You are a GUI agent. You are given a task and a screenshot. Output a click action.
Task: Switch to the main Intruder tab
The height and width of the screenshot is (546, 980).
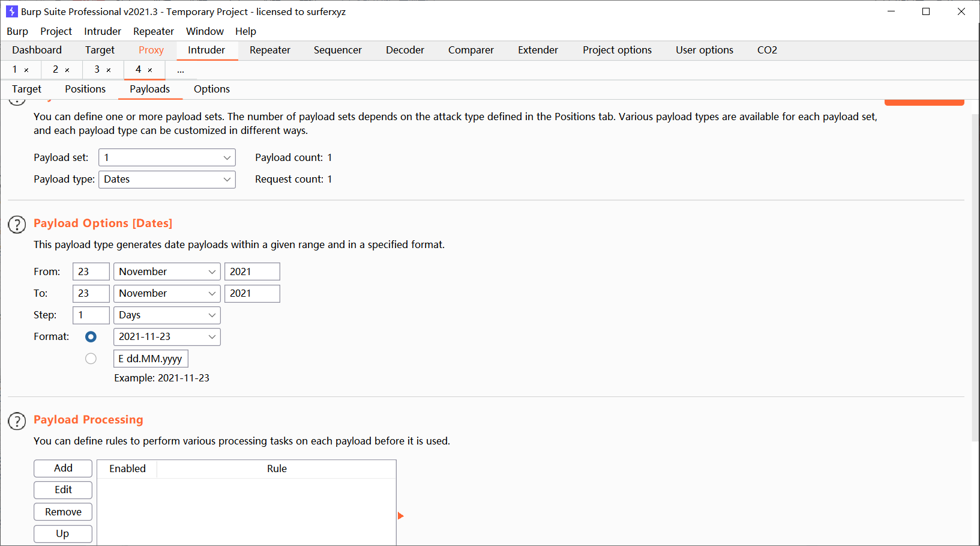pyautogui.click(x=206, y=50)
